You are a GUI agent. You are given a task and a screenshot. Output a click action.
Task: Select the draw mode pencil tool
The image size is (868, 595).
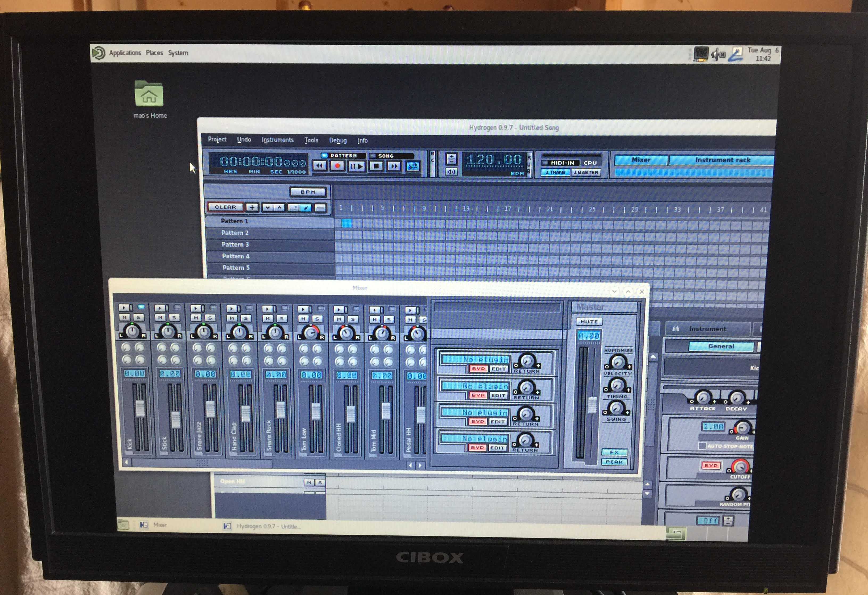tap(305, 207)
